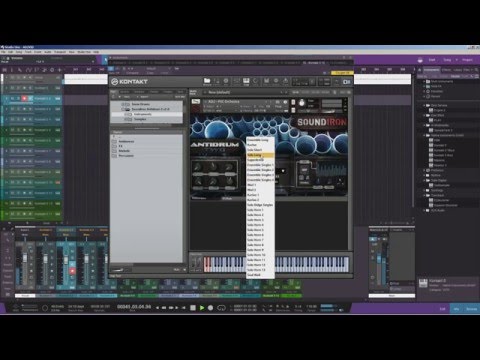Click the Start page button

(432, 60)
